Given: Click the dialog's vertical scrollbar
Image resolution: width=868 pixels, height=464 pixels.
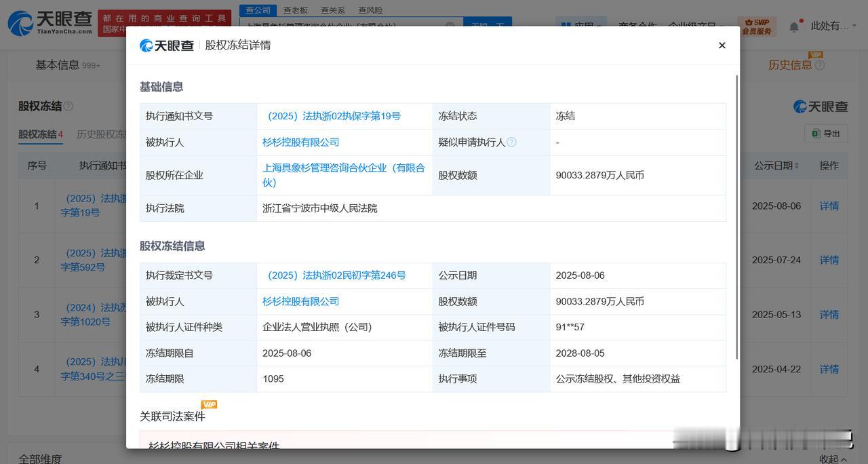Looking at the screenshot, I should [x=736, y=217].
